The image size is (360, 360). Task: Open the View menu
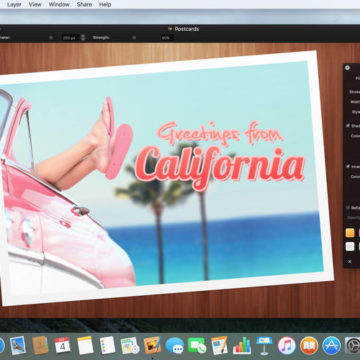coord(35,5)
